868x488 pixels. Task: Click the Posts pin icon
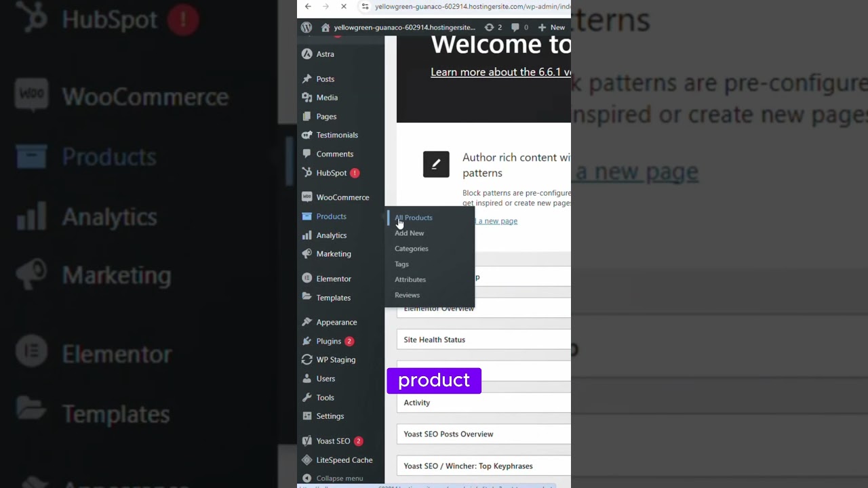point(307,79)
